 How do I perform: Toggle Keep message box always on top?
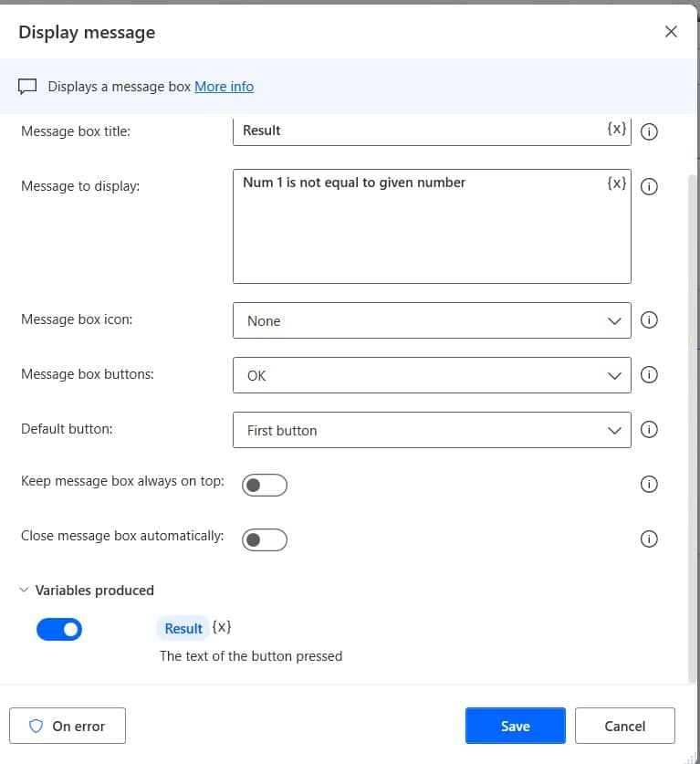265,485
